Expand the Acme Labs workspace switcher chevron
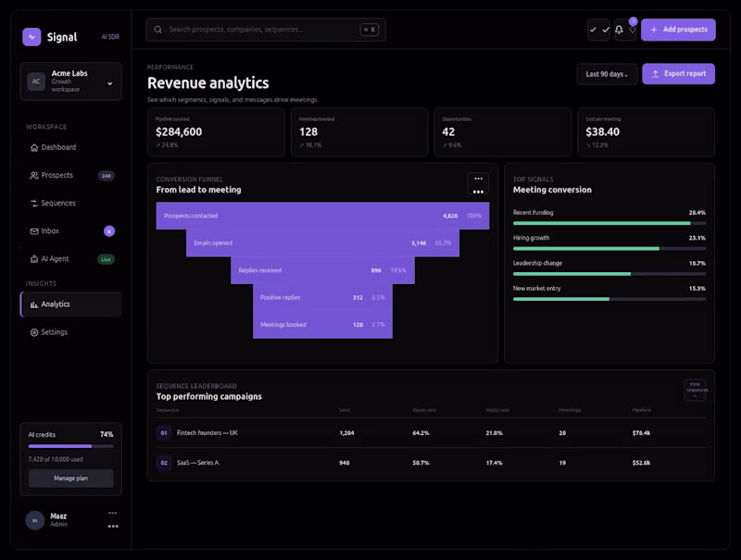The width and height of the screenshot is (741, 560). [x=109, y=83]
